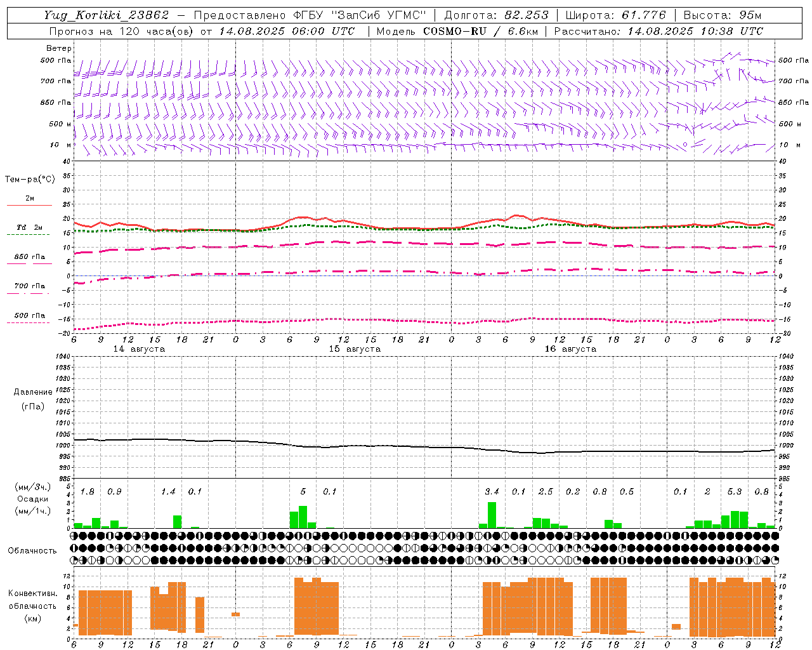Select the text Предоставлено ФГБУ "ЗапСиб УГМС"

click(310, 15)
